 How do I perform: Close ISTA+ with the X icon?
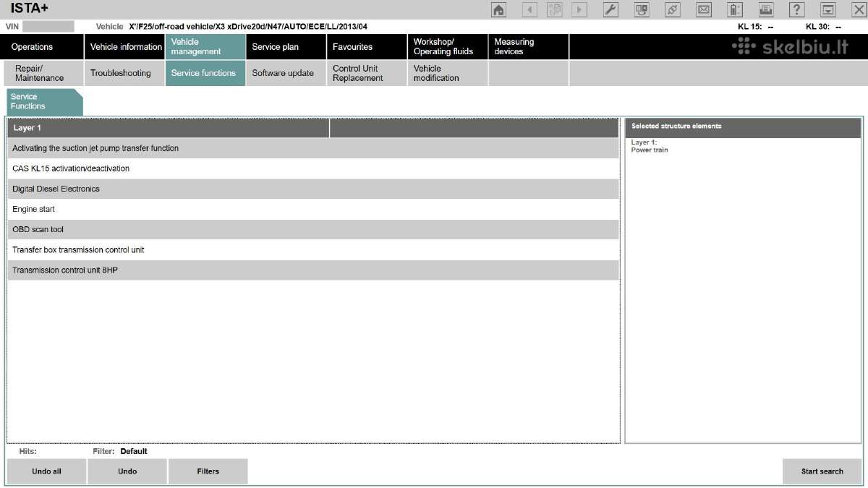click(x=859, y=9)
